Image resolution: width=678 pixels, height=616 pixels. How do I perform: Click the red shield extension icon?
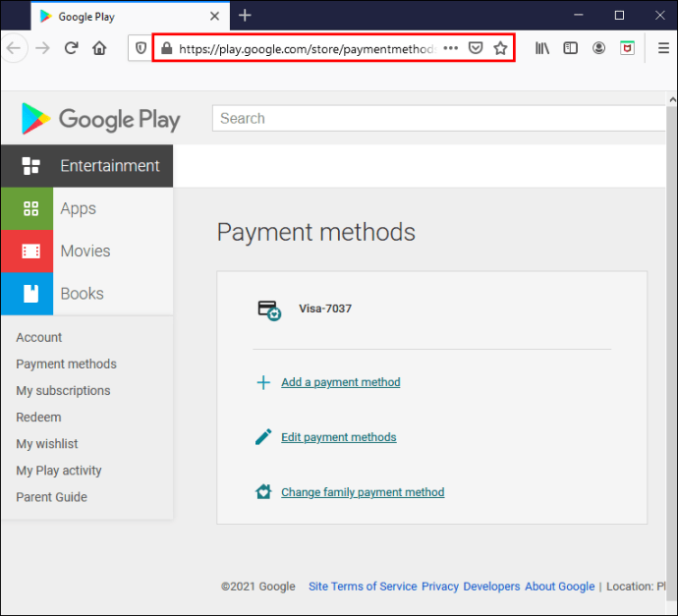pos(627,48)
